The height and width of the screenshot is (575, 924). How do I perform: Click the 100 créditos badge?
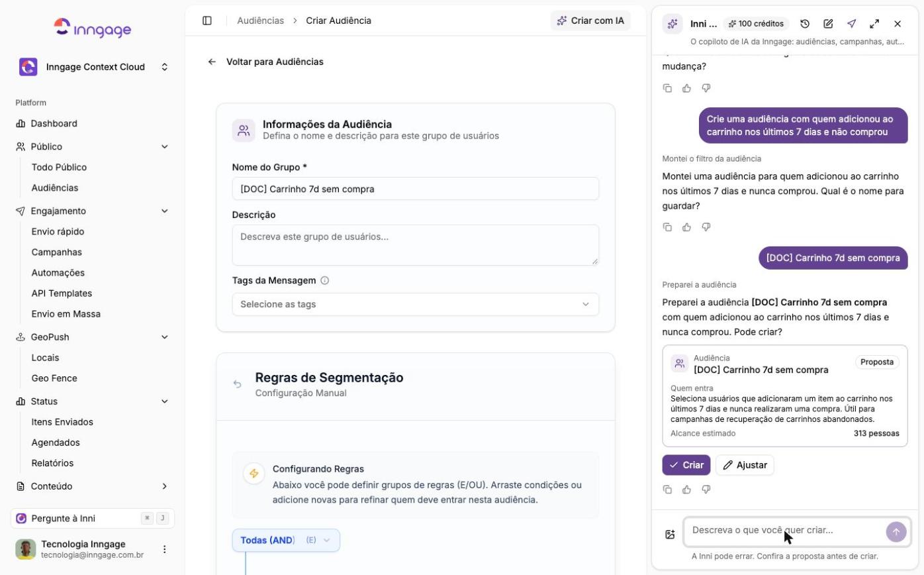pyautogui.click(x=756, y=24)
